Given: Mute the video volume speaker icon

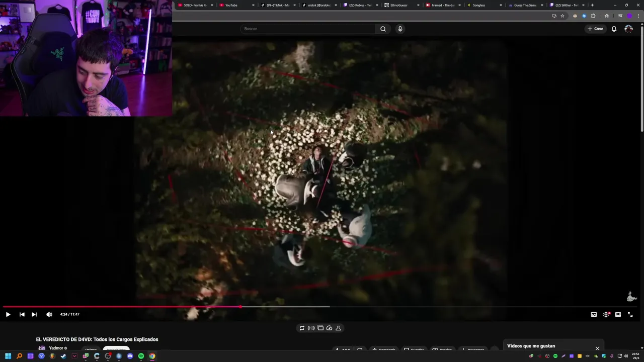Looking at the screenshot, I should 49,314.
